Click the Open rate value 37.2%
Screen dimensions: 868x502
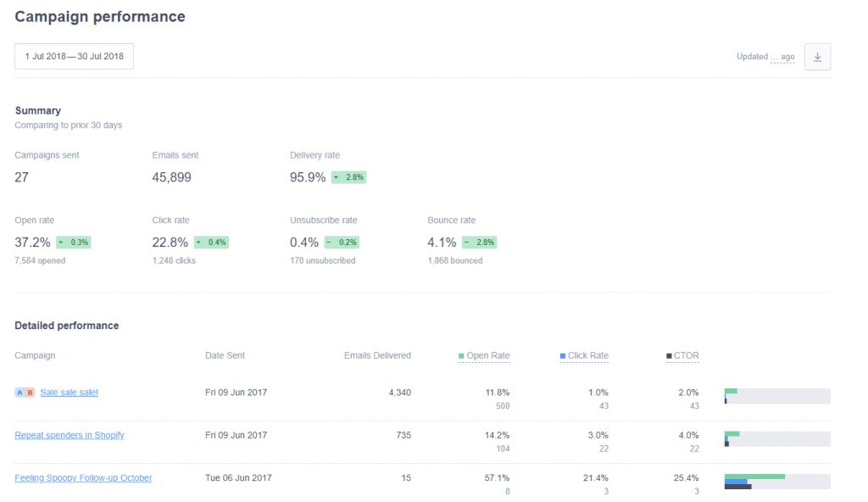(33, 243)
